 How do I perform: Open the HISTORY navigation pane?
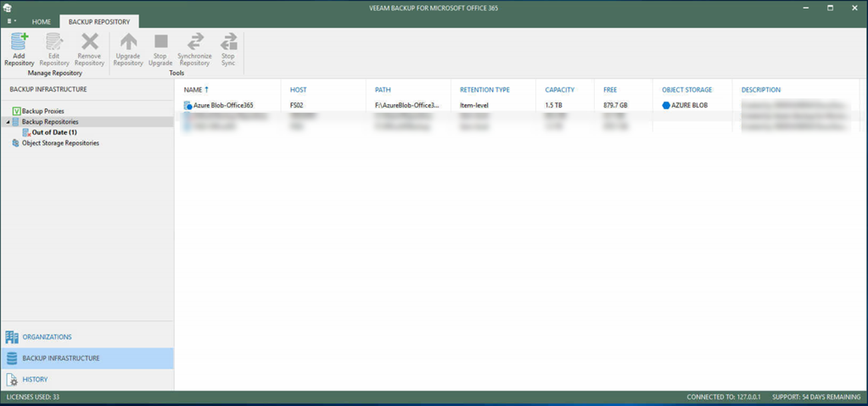[87, 380]
